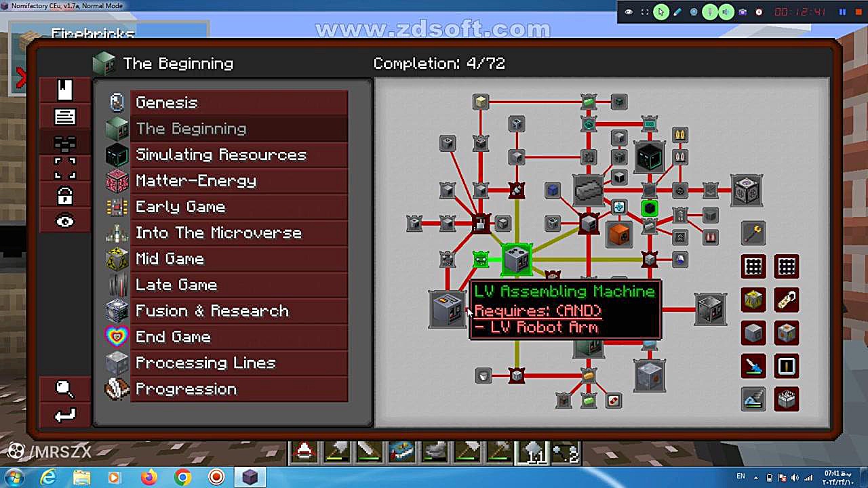Image resolution: width=868 pixels, height=488 pixels.
Task: Open the Matter-Energy chapter
Action: [239, 181]
